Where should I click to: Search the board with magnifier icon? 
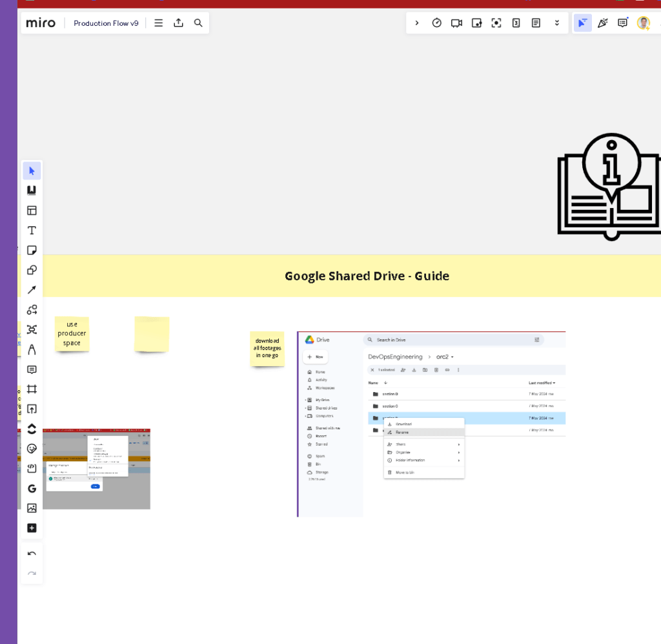(x=198, y=23)
